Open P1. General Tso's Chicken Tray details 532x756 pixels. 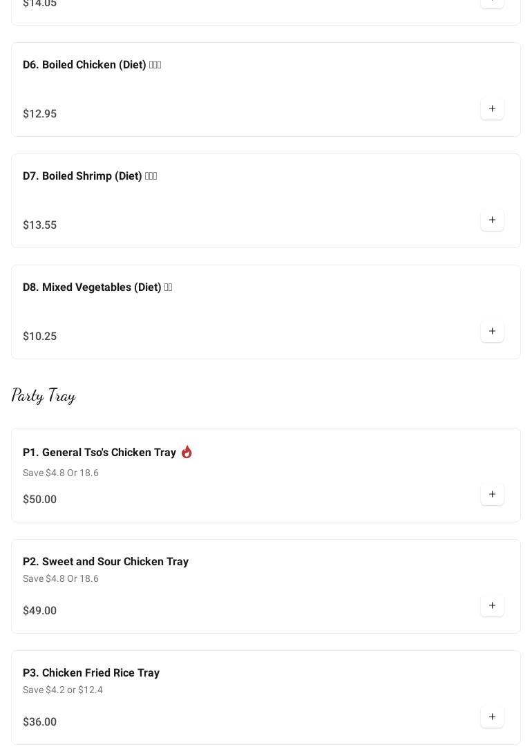[99, 453]
